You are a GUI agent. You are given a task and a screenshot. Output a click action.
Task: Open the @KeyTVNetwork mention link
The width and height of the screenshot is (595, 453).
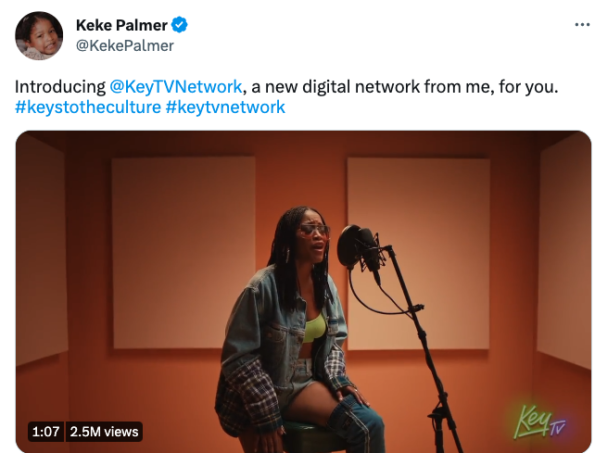click(176, 87)
